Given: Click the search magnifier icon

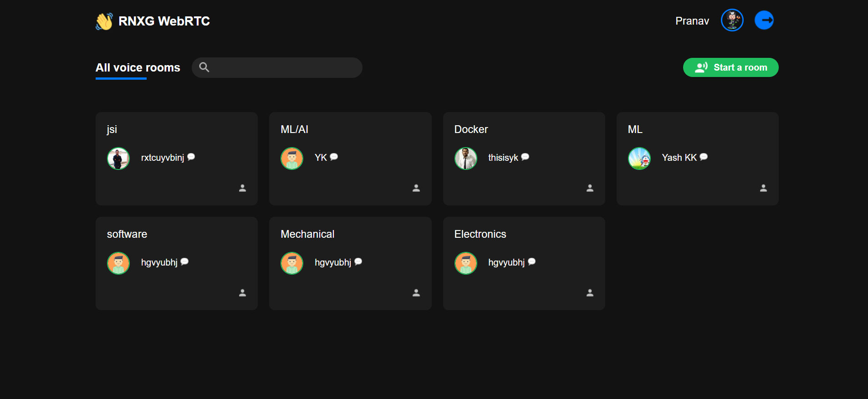Looking at the screenshot, I should point(204,67).
